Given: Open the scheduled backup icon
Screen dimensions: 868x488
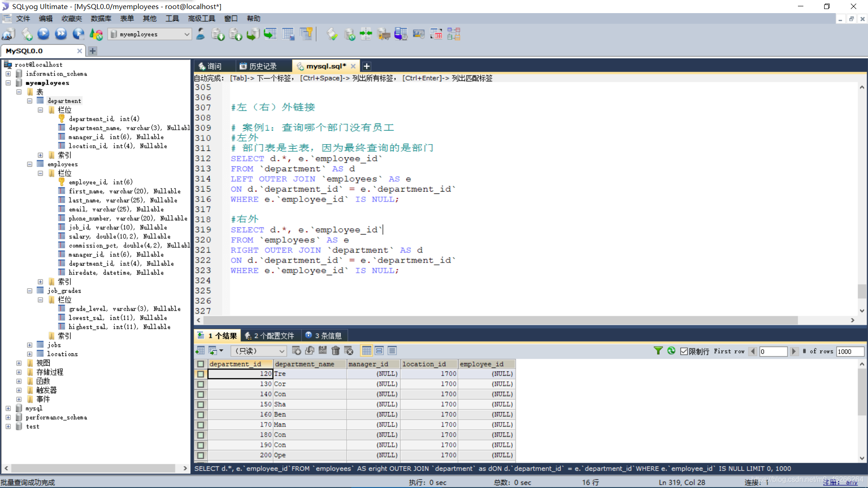Looking at the screenshot, I should [x=401, y=34].
